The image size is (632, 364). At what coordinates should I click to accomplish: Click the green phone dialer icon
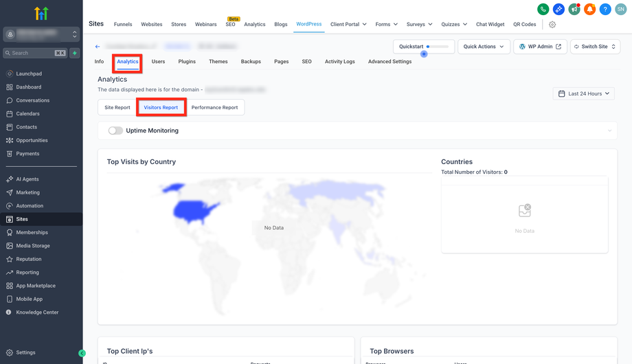[x=543, y=10]
